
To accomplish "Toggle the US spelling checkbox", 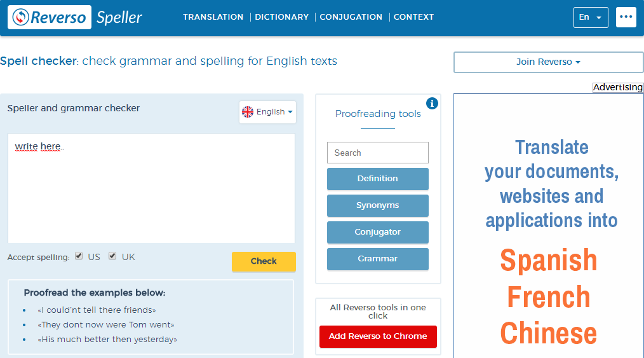I will [x=79, y=256].
